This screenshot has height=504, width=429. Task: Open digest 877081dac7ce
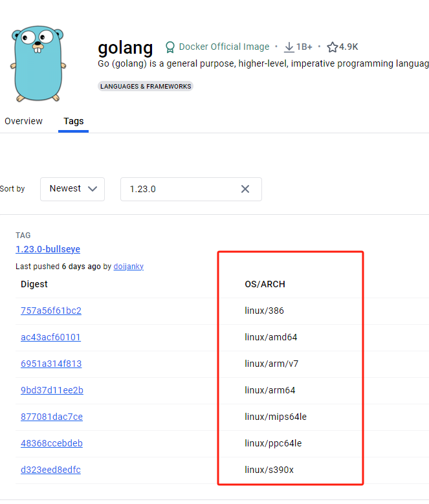(52, 417)
